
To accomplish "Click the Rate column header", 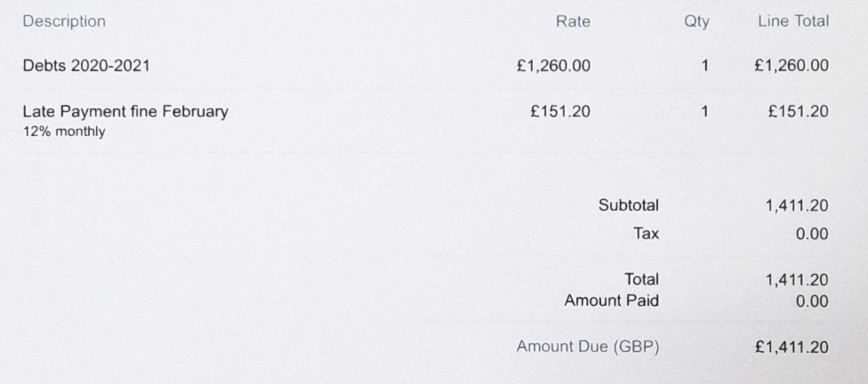I will (573, 21).
